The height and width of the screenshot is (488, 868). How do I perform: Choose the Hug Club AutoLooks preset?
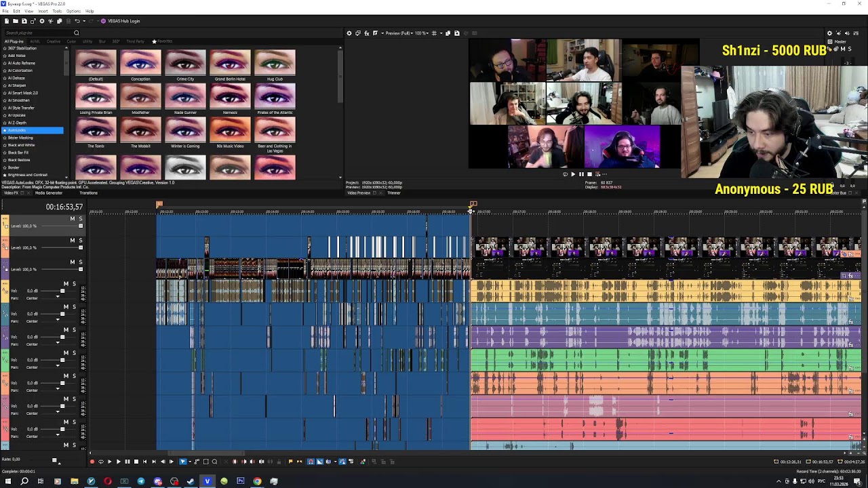pyautogui.click(x=275, y=66)
